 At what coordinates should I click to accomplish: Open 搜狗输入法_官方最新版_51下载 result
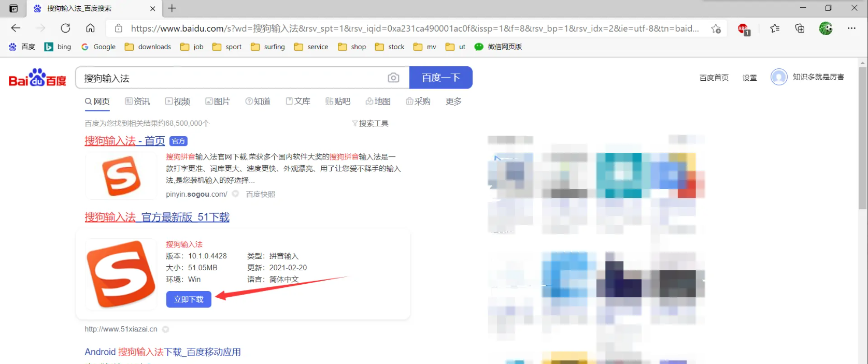157,217
